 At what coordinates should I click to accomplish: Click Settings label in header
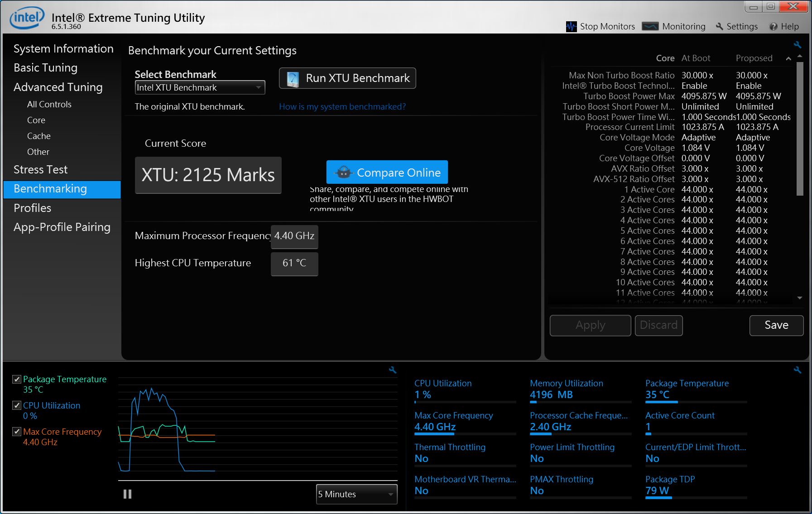click(742, 26)
